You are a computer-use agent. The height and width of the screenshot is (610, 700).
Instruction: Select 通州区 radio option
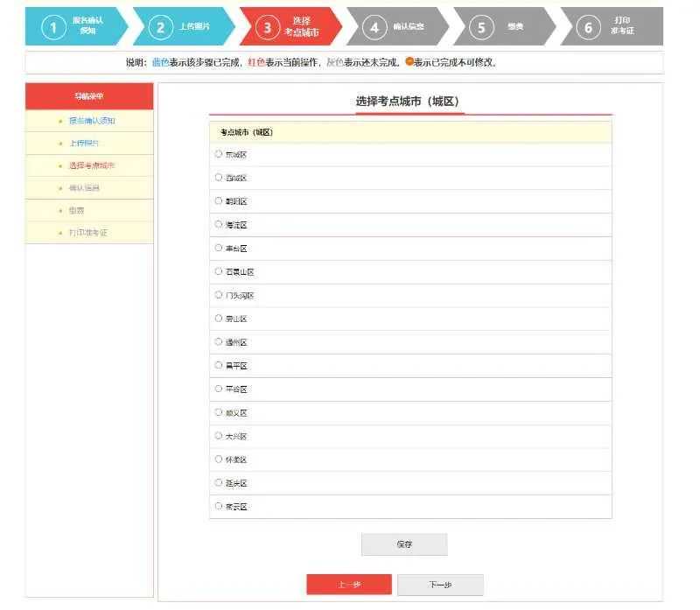coord(219,342)
